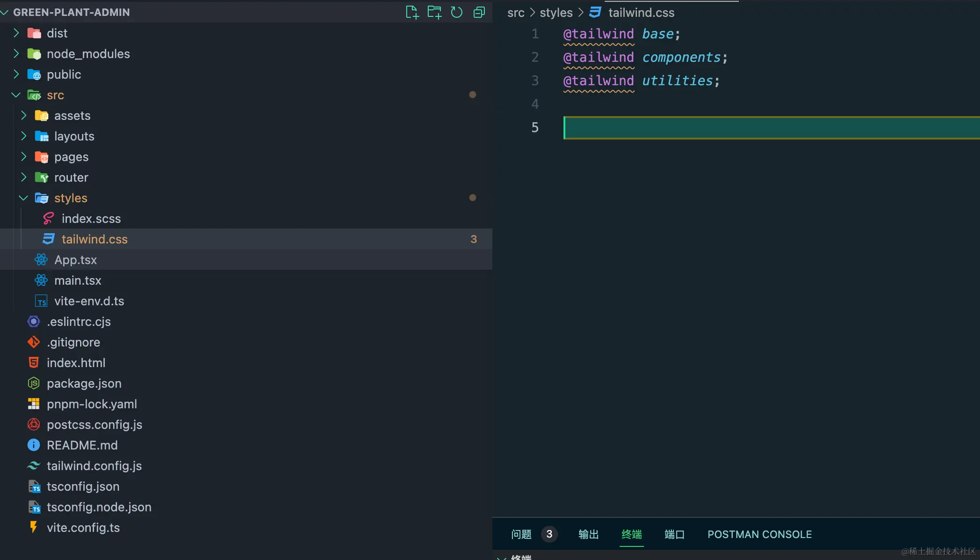Click the dist folder icon
Viewport: 980px width, 560px height.
[34, 33]
